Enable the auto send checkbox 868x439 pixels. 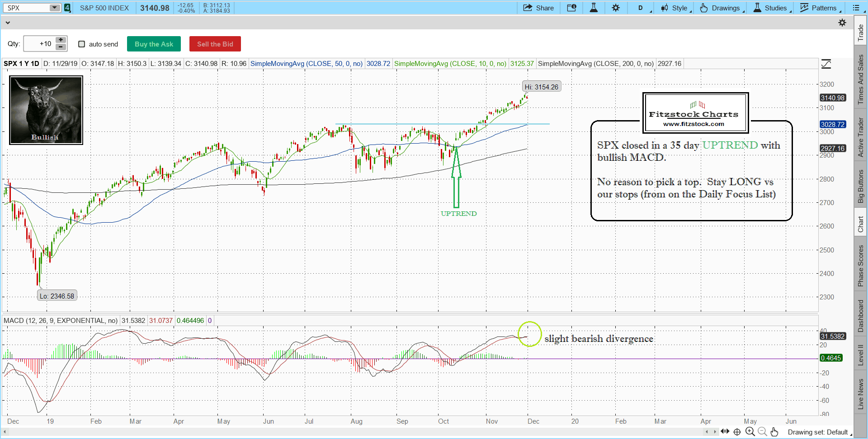(x=82, y=44)
